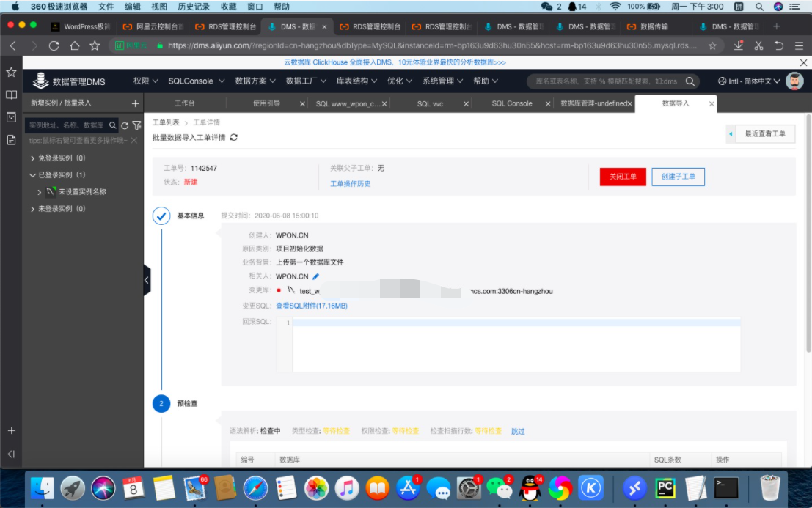Viewport: 812px width, 508px height.
Task: Click the plus icon next to 新增实例
Action: coord(135,103)
